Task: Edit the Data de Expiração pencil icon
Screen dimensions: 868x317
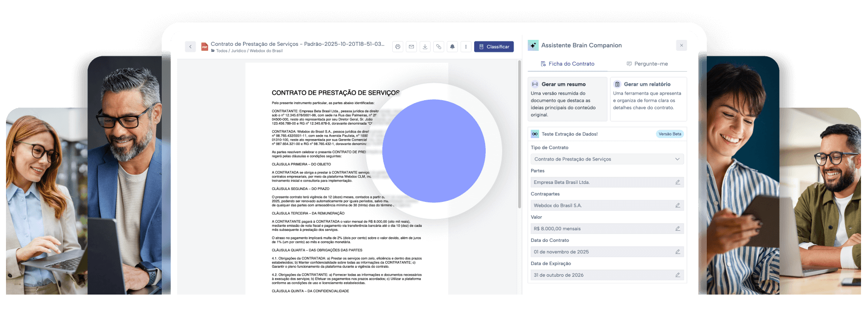Action: (677, 275)
